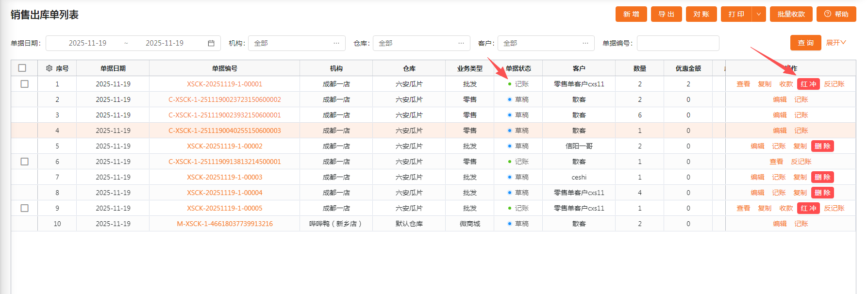Select the end date field
Screen dimensions: 868x294
pos(165,43)
